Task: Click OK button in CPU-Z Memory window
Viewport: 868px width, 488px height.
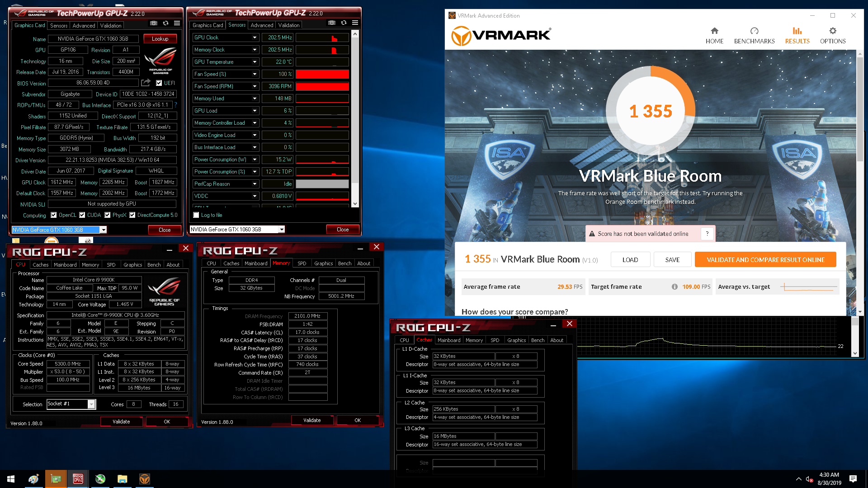Action: point(358,420)
